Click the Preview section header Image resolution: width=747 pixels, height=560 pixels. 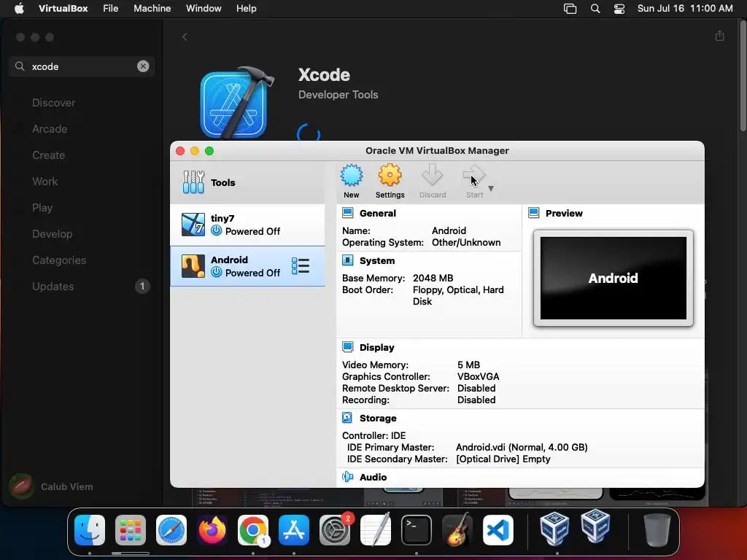[x=564, y=214]
